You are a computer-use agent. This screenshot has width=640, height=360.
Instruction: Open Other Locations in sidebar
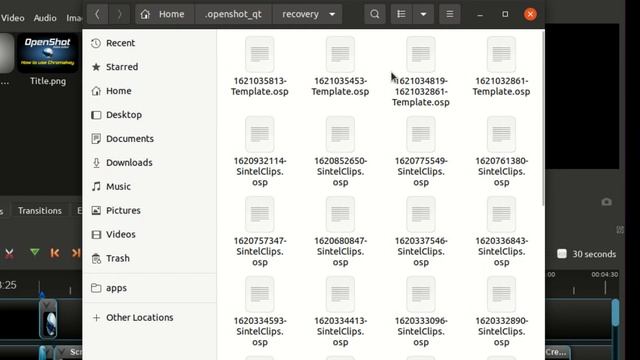pyautogui.click(x=149, y=318)
